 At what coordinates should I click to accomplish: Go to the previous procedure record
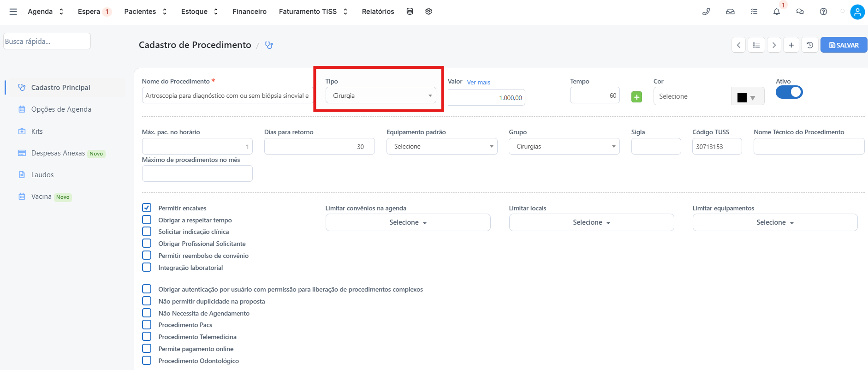pyautogui.click(x=738, y=45)
